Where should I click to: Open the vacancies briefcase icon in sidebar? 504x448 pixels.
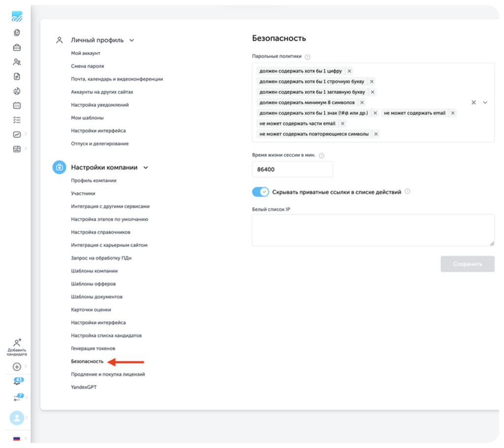(17, 48)
